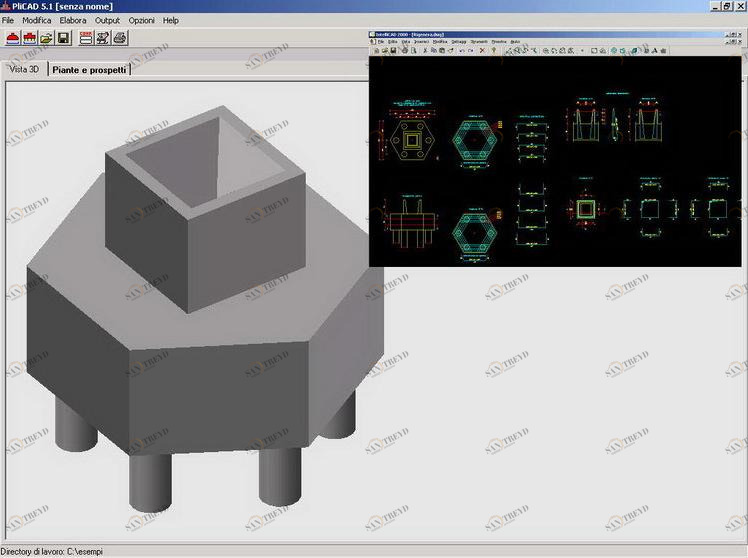Open a file with the folder icon
The image size is (748, 558).
click(x=46, y=38)
